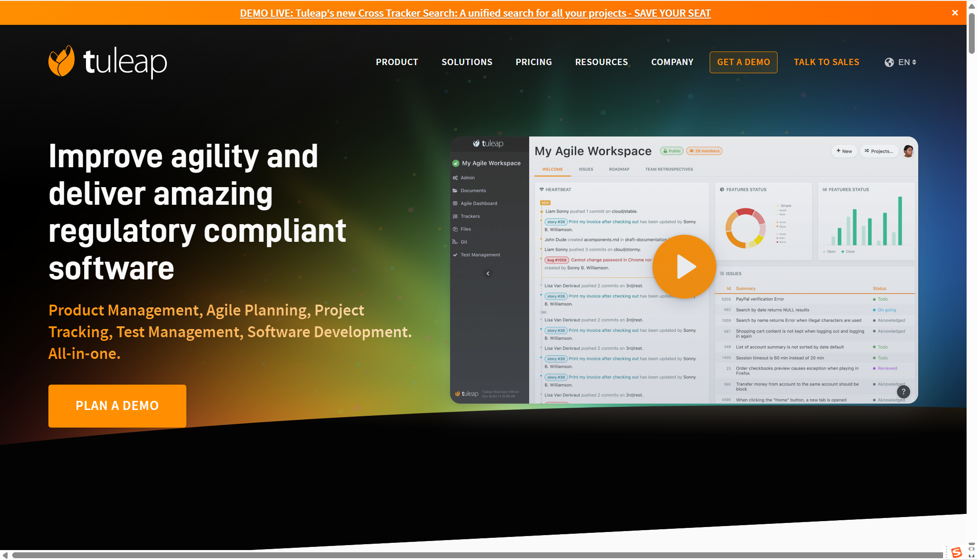
Task: Click the Tuleap tulip logo icon
Action: click(x=62, y=61)
